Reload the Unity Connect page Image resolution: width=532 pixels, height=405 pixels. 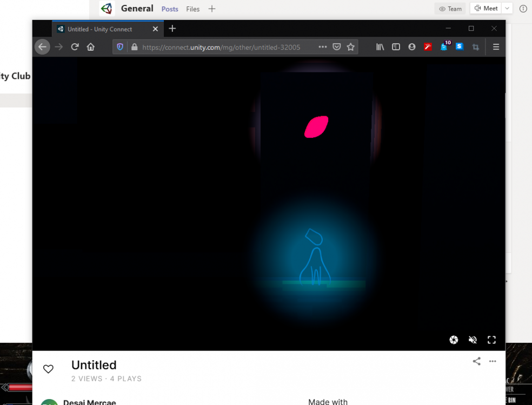click(75, 47)
